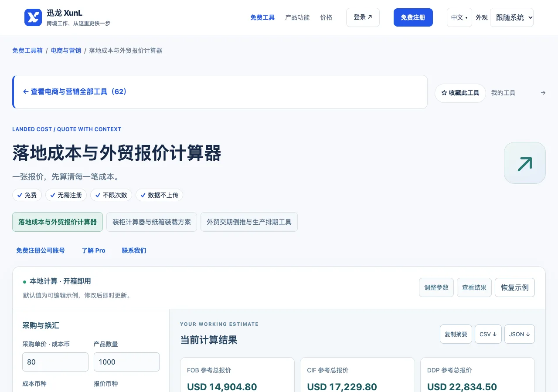The width and height of the screenshot is (558, 392).
Task: Click the DDP total USD 22,834.50
Action: click(x=462, y=387)
